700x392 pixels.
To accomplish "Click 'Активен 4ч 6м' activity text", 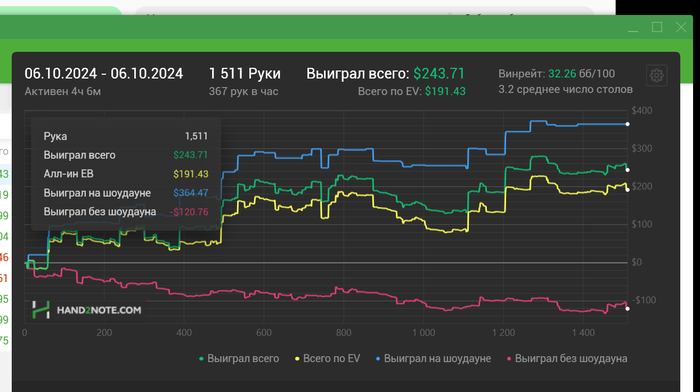I will click(x=62, y=92).
